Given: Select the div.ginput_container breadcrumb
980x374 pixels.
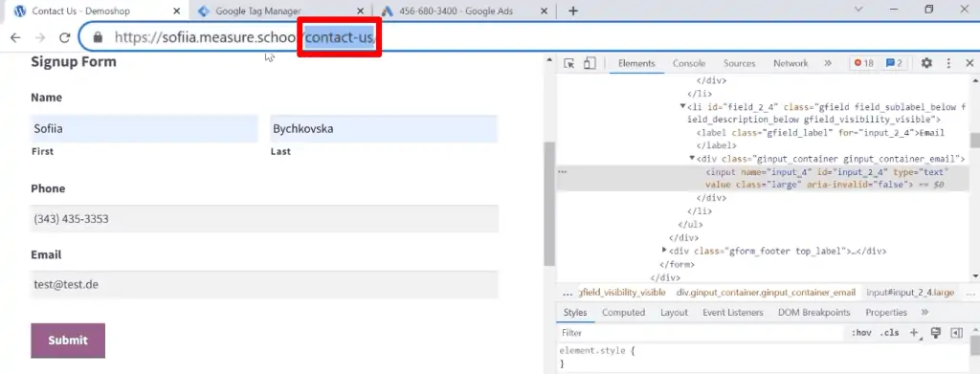Looking at the screenshot, I should pos(766,292).
